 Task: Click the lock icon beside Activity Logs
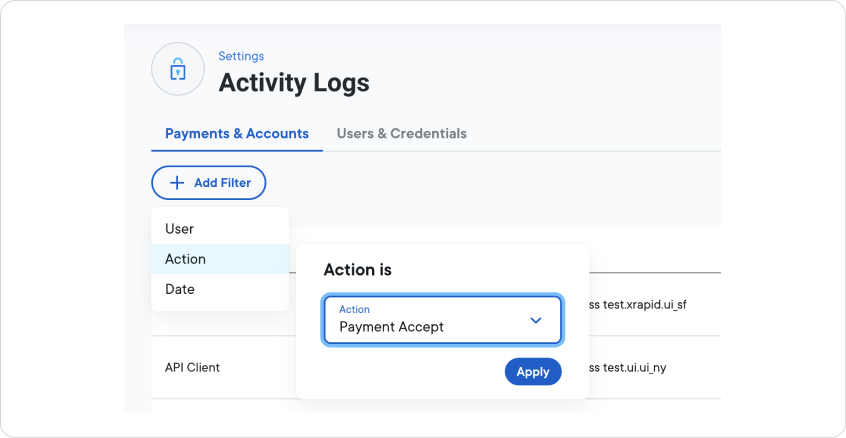click(177, 69)
